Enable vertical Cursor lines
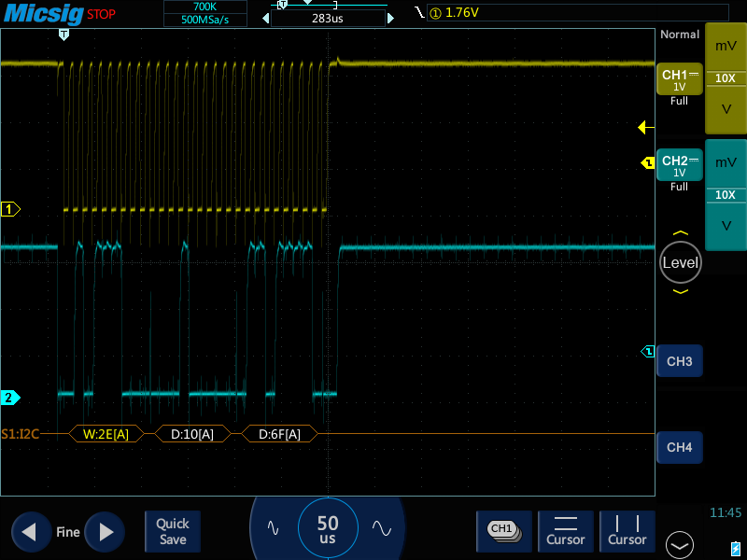Image resolution: width=747 pixels, height=560 pixels. coord(627,531)
